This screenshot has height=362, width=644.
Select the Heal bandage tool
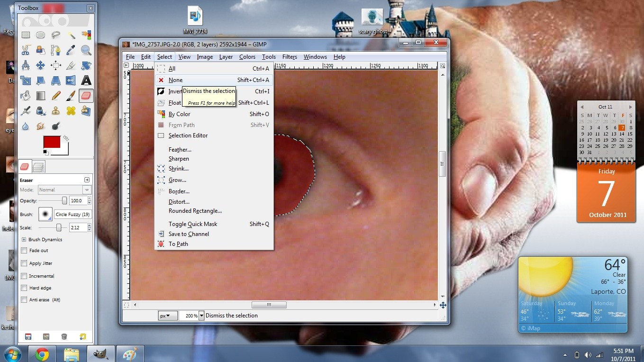coord(71,111)
